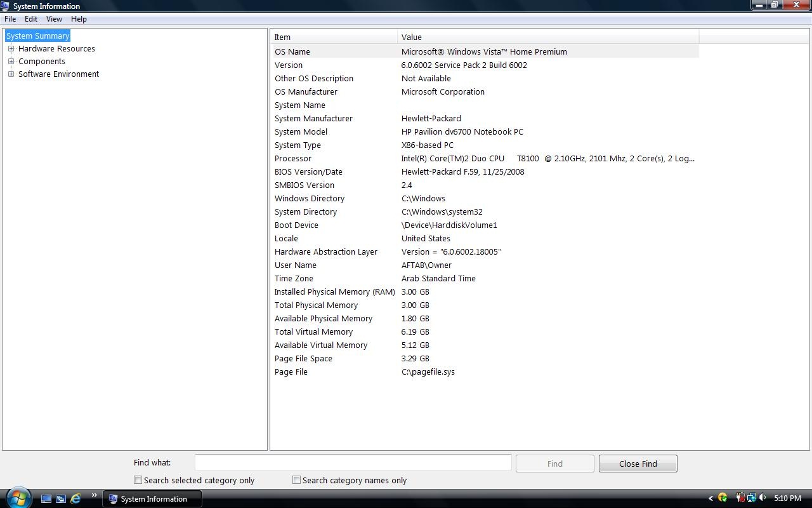Select Available Physical Memory row
Viewport: 812px width, 508px height.
(x=485, y=318)
